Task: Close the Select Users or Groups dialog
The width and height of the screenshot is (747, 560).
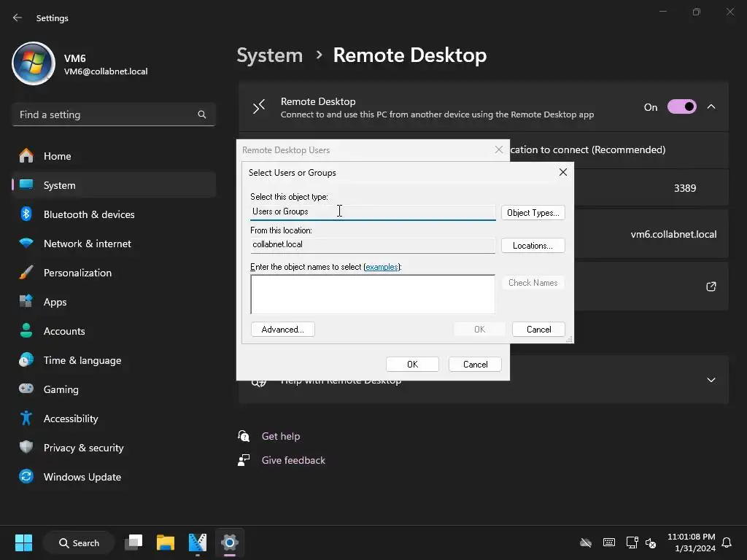Action: click(563, 172)
